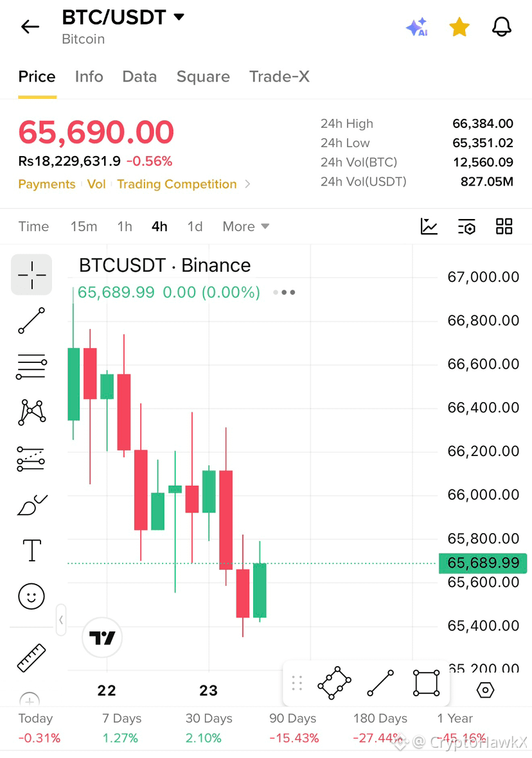The height and width of the screenshot is (758, 532).
Task: Open the Data tab
Action: click(139, 76)
